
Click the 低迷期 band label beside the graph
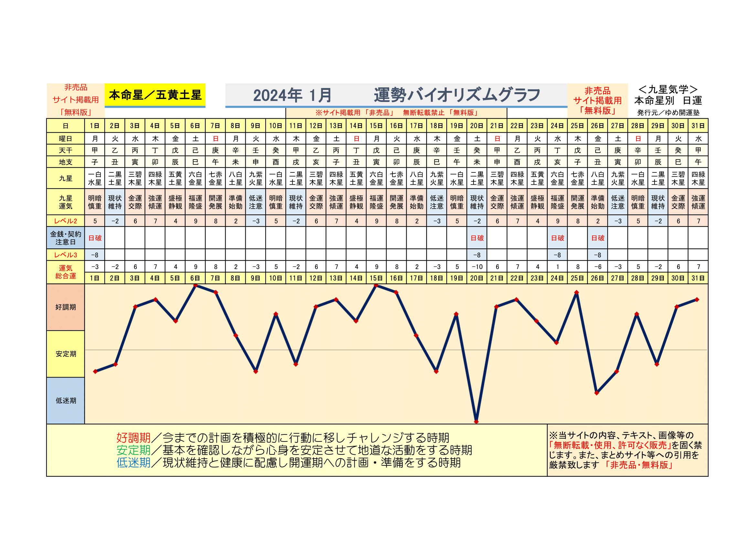66,400
